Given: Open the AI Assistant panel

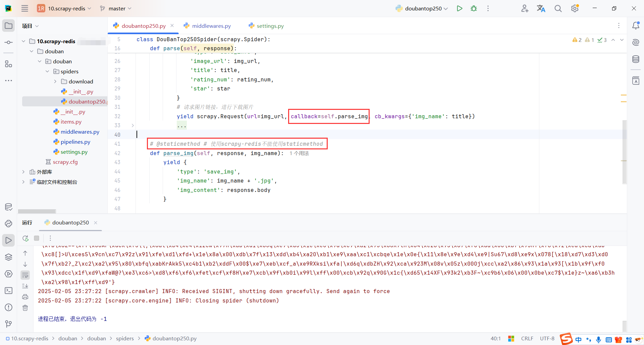Looking at the screenshot, I should (x=636, y=42).
